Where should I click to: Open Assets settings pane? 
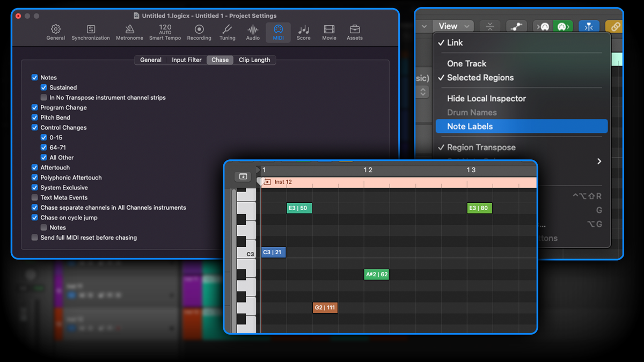point(355,32)
